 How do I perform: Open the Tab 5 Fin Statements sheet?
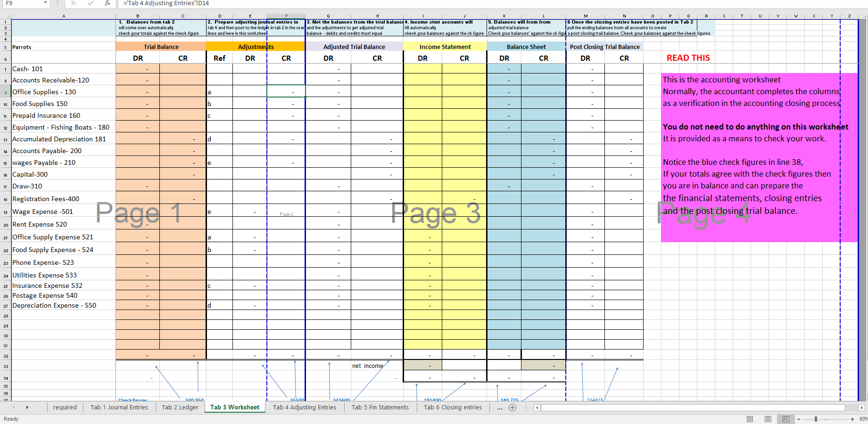click(380, 408)
